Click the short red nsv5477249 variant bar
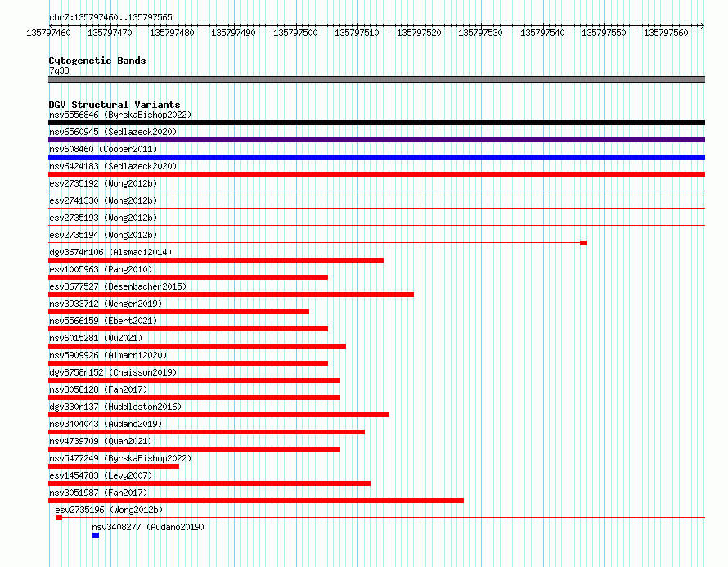 [114, 466]
